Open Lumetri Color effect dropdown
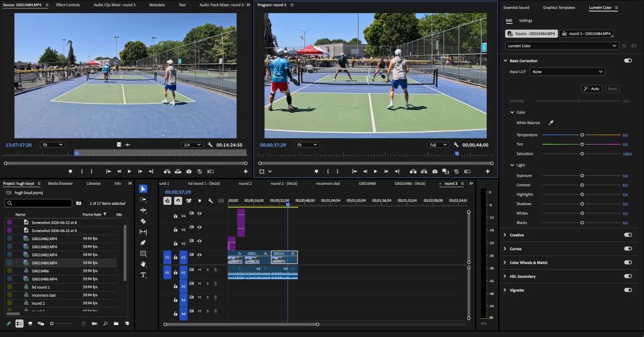 tap(562, 46)
